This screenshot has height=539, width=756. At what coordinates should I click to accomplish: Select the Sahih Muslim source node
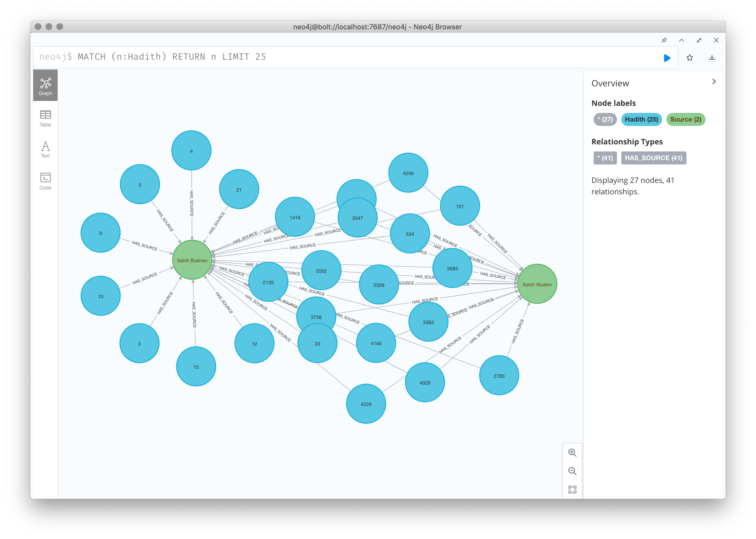[x=537, y=284]
